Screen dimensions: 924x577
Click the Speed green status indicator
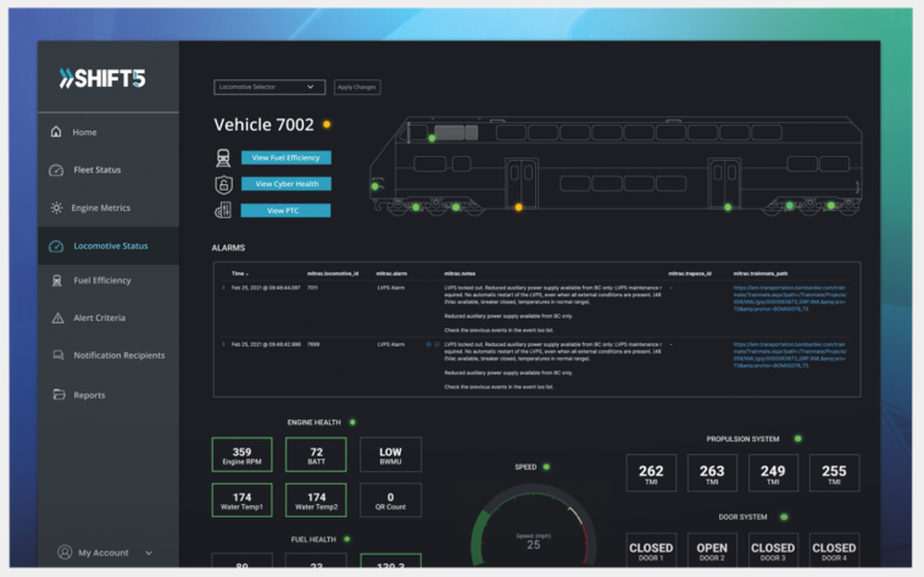click(546, 467)
